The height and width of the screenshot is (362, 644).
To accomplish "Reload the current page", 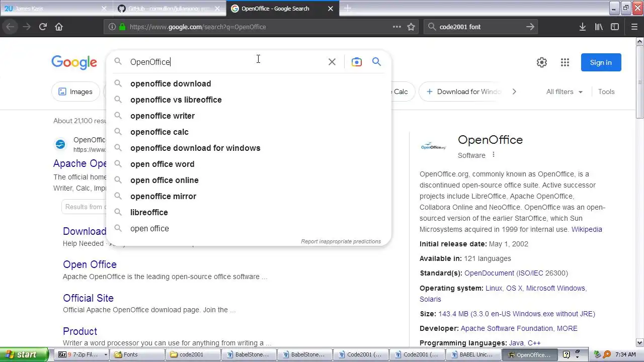I will click(x=43, y=27).
